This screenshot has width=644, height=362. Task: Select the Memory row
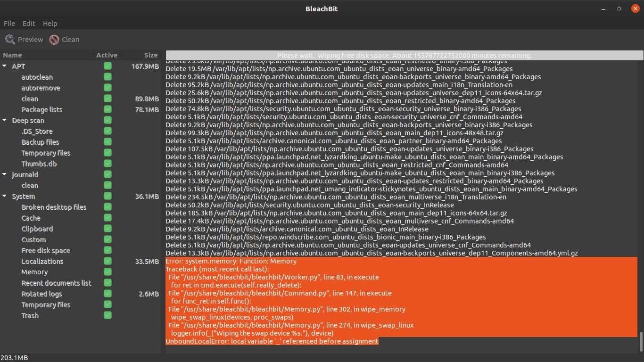(x=81, y=272)
